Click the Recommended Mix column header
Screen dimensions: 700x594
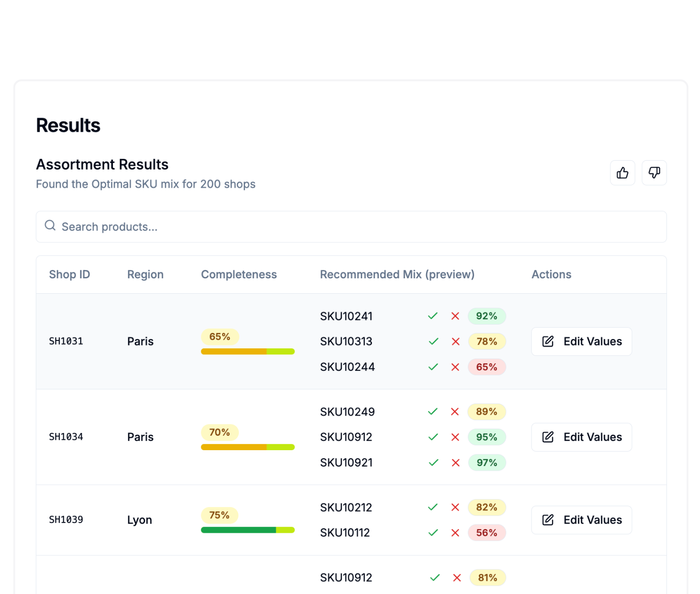397,275
